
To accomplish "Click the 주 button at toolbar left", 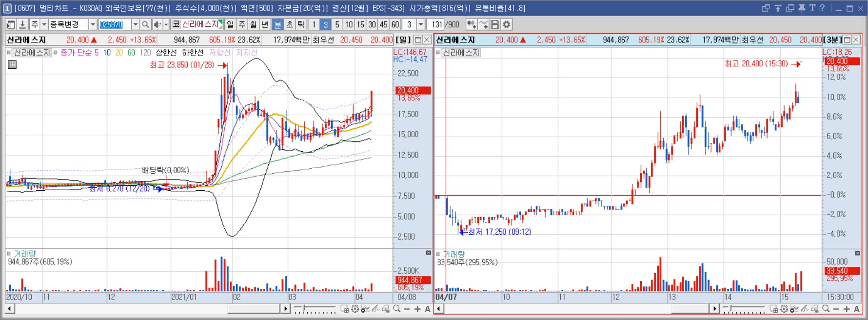I will (35, 24).
